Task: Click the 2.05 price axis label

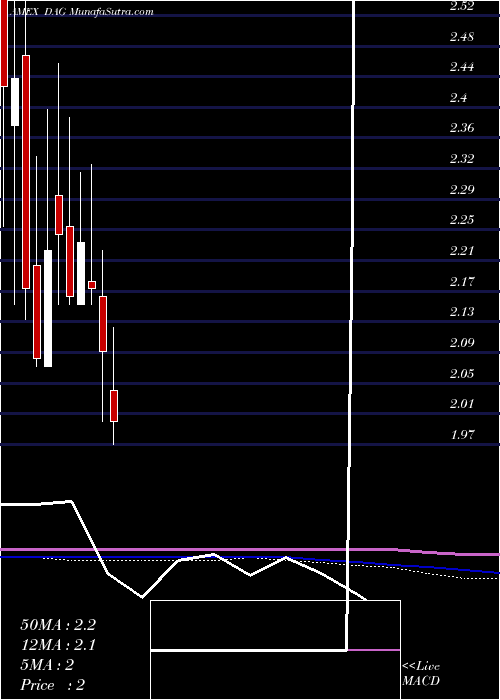Action: click(462, 373)
